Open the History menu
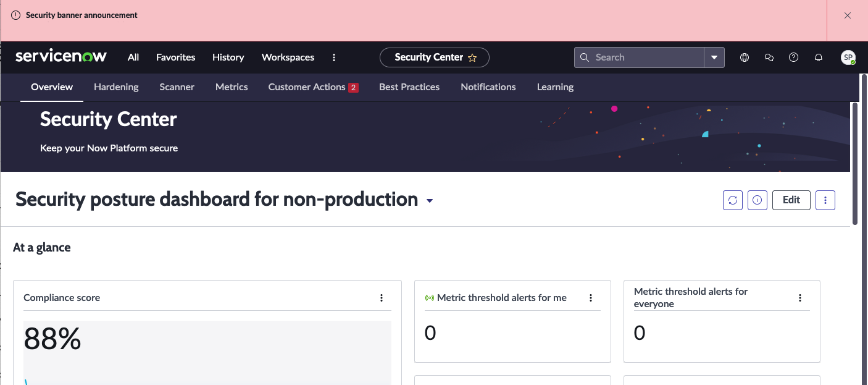The image size is (868, 385). click(x=228, y=57)
